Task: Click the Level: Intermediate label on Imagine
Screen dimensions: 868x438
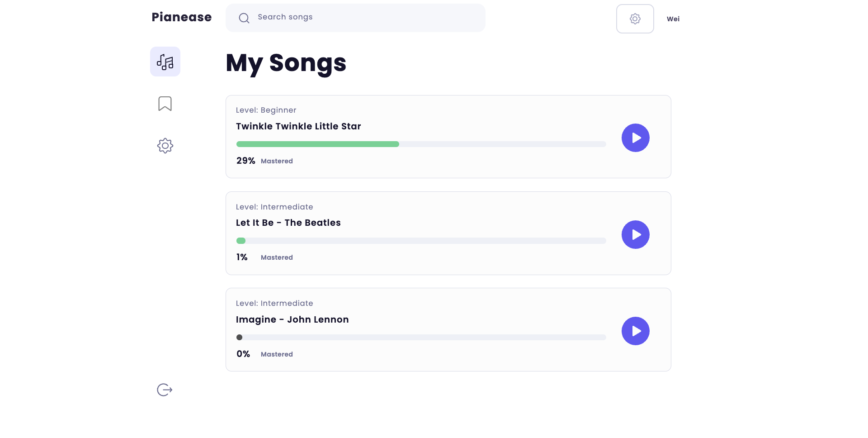Action: click(274, 303)
